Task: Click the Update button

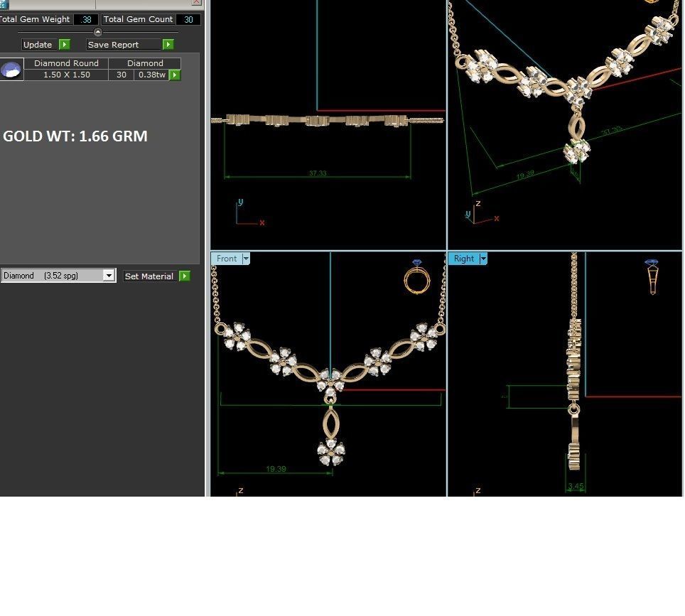Action: (x=38, y=45)
